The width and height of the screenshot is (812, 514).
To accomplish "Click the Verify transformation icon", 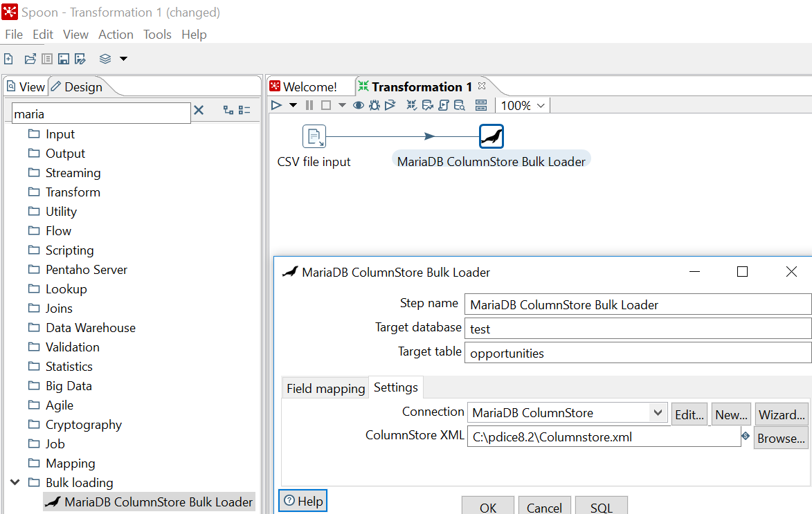I will click(410, 104).
